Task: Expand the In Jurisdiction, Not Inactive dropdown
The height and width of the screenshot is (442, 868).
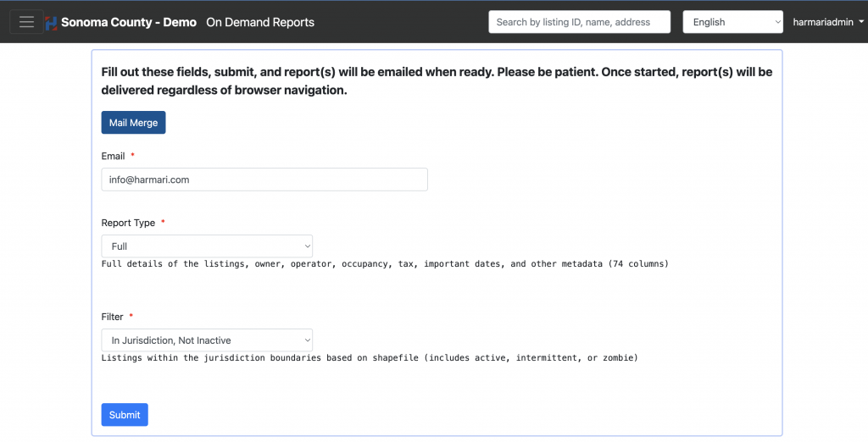Action: [207, 340]
